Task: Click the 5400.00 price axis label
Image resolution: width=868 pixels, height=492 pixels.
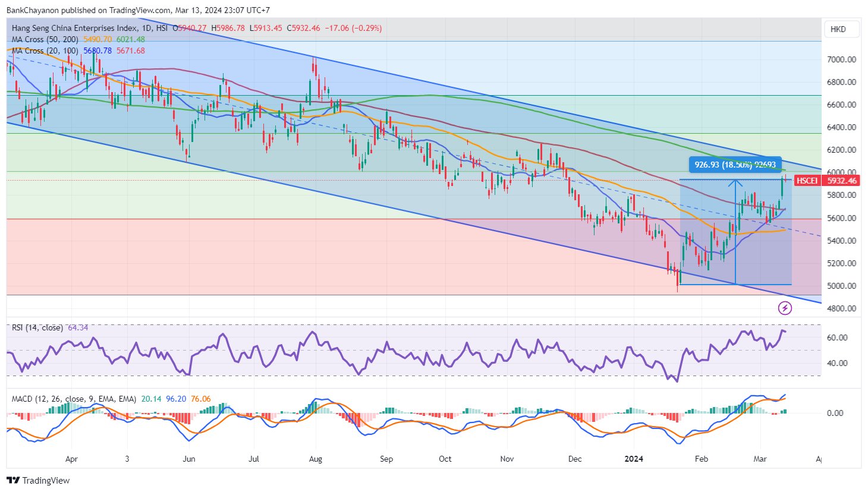Action: (x=841, y=241)
